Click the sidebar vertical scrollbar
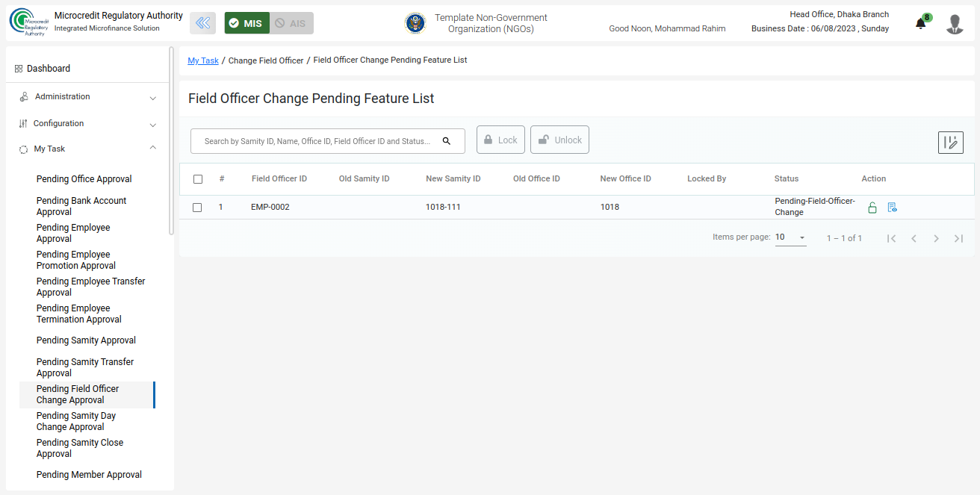This screenshot has width=980, height=495. pos(171,142)
